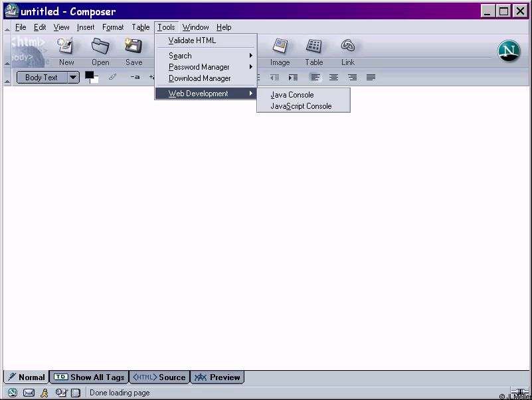532x400 pixels.
Task: Open Navigator from status bar icon
Action: click(x=13, y=393)
